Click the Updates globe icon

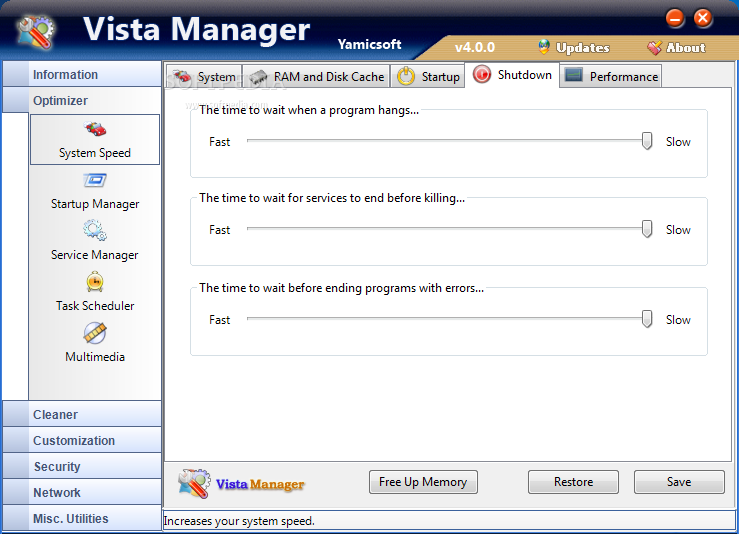544,47
